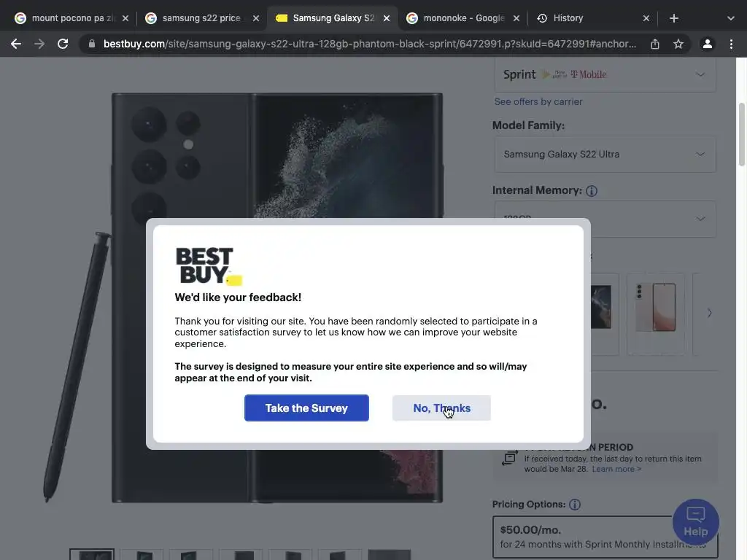Open Chrome three-dot menu
Screen dimensions: 747x560
coord(731,44)
